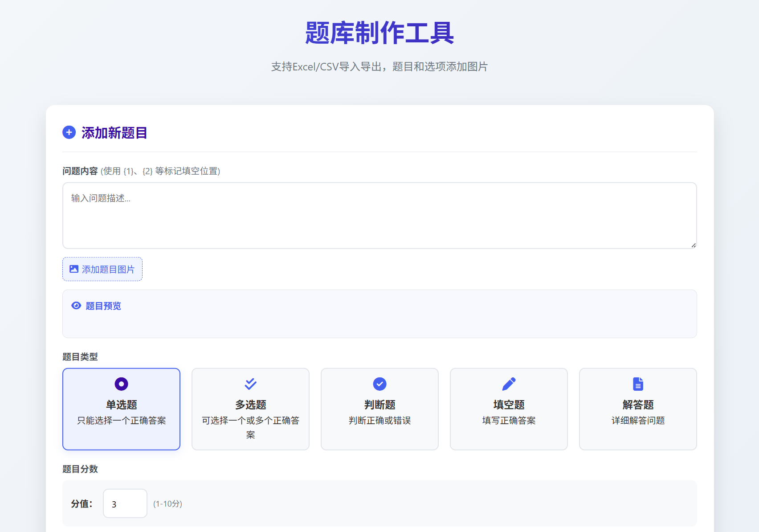The image size is (759, 532).
Task: Click the 填空题 pencil icon
Action: pos(509,384)
